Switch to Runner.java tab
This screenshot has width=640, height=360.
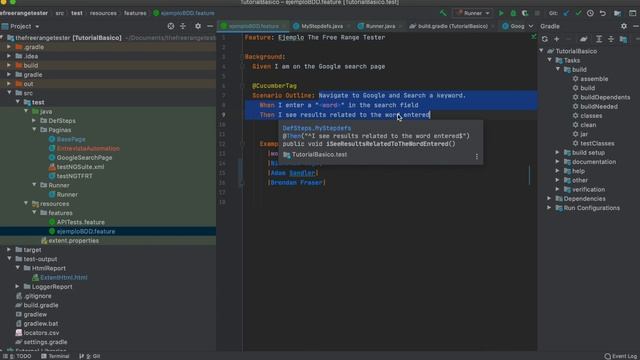point(380,26)
